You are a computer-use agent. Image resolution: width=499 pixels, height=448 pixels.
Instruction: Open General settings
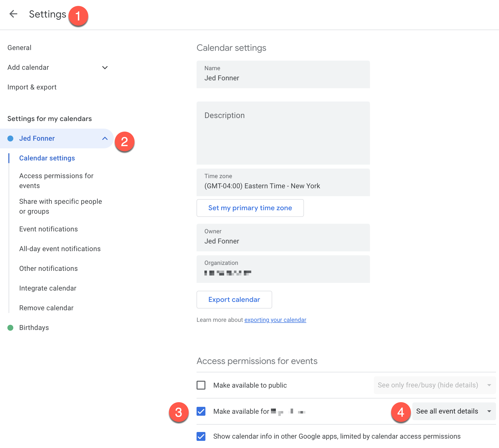click(x=19, y=48)
